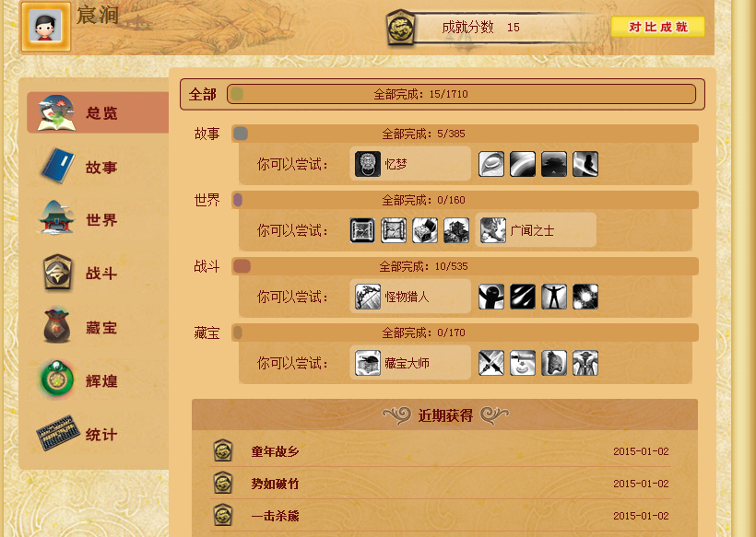Select the 忆梦 suggested achievement
The height and width of the screenshot is (537, 756).
[x=410, y=164]
